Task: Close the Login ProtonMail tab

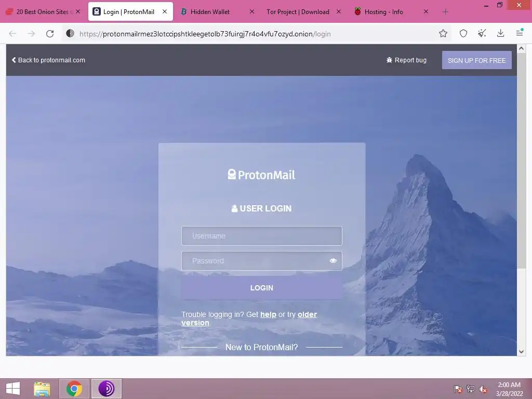Action: tap(165, 11)
